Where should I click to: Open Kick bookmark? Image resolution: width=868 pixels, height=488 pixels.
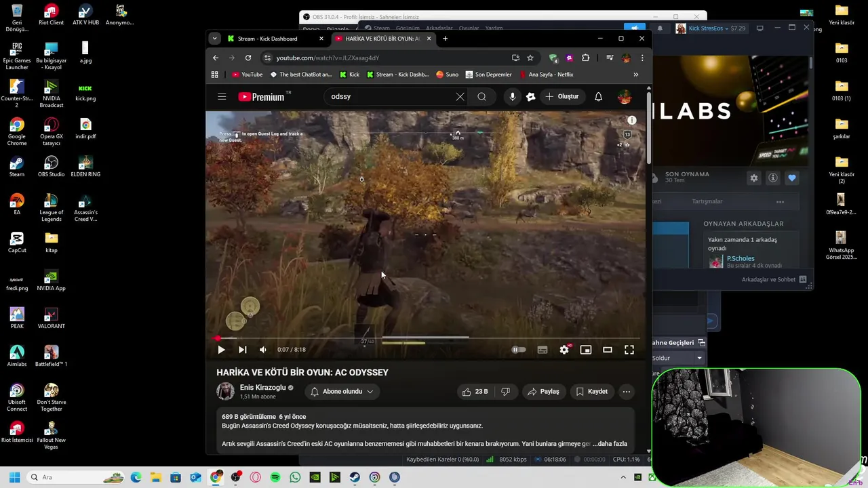350,75
